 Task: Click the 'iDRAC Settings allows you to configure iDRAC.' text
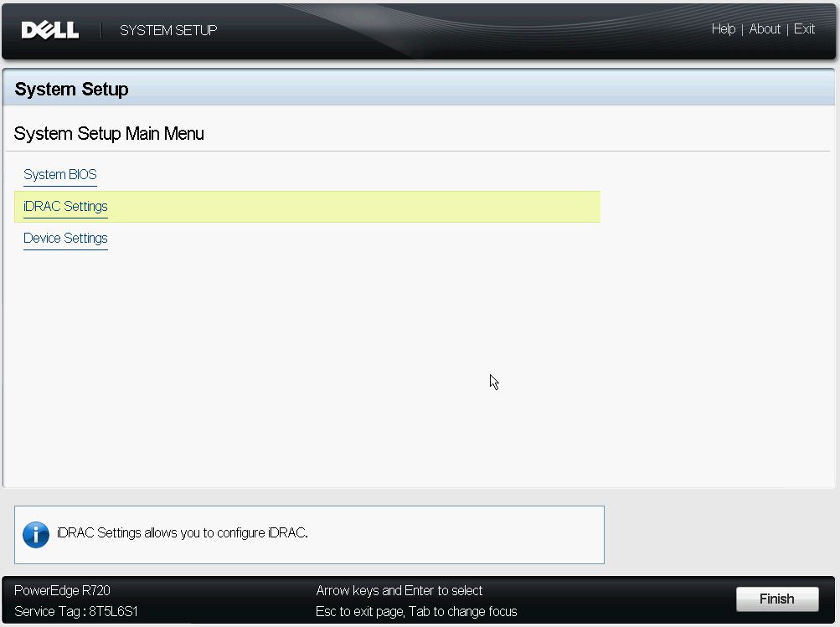point(182,532)
